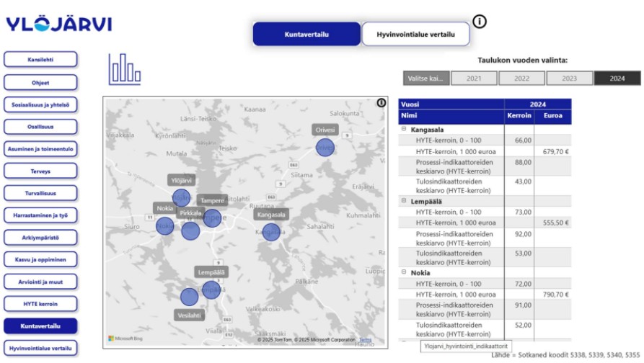Open the Terveys page from sidebar

(40, 171)
